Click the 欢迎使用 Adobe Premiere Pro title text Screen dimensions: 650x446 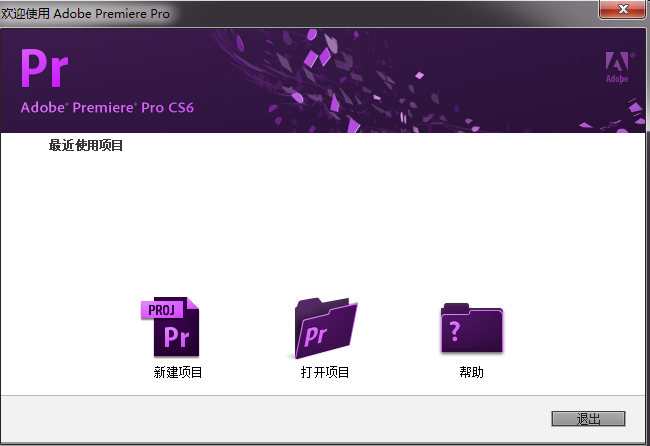(x=85, y=14)
